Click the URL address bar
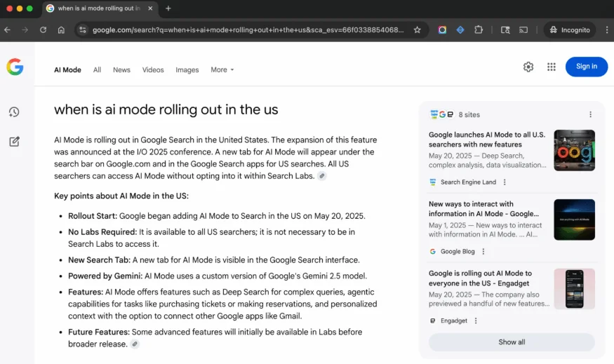 (x=246, y=30)
